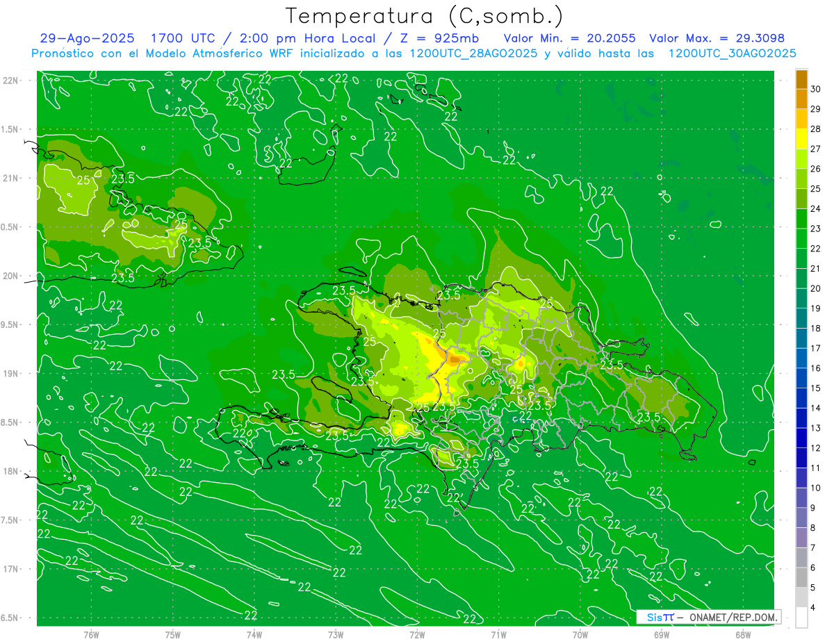Click the legend scale value "26"
The height and width of the screenshot is (644, 834).
pos(815,169)
